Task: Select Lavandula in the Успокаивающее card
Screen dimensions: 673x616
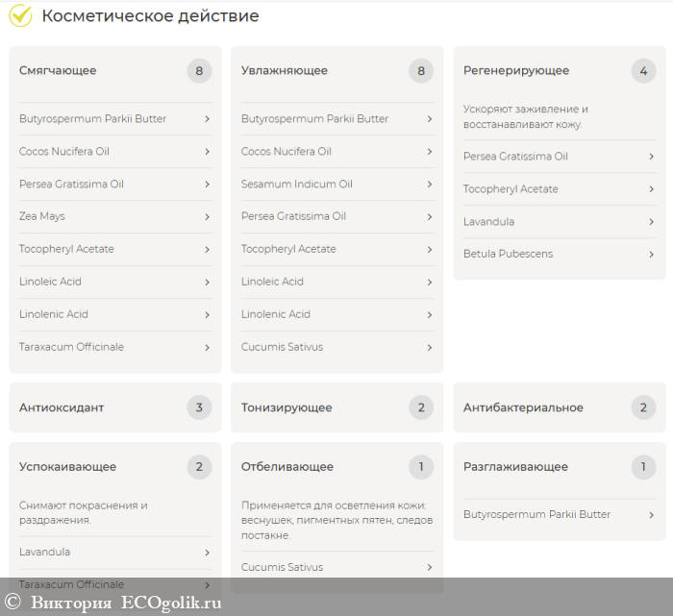Action: pos(45,553)
